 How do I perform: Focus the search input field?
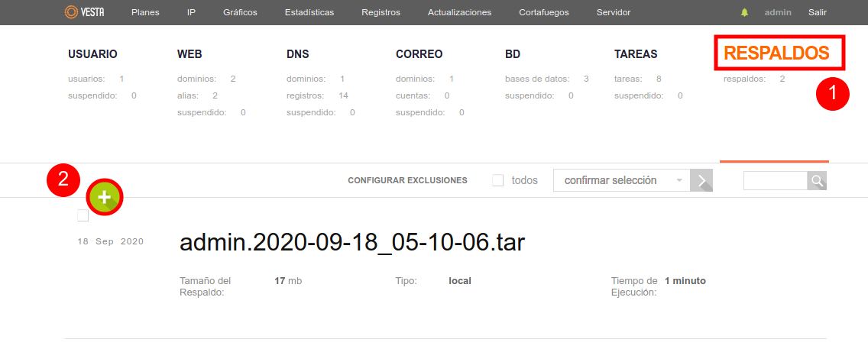pos(775,180)
